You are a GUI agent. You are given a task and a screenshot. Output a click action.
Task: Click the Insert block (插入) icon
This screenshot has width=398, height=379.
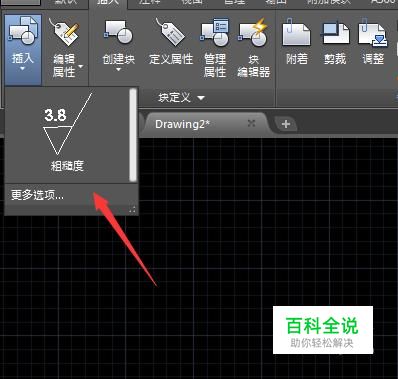pyautogui.click(x=23, y=32)
